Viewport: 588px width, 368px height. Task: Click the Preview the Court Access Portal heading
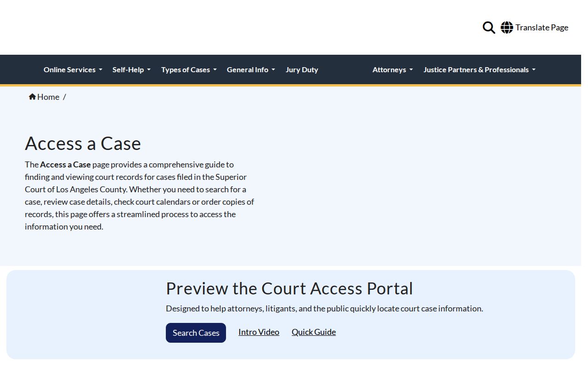289,288
